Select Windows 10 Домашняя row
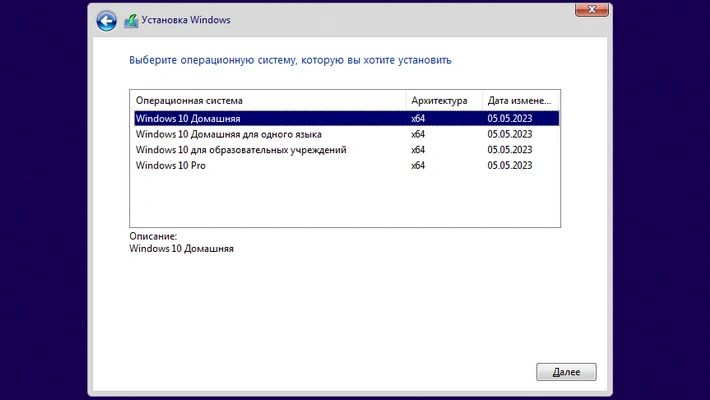 (347, 118)
